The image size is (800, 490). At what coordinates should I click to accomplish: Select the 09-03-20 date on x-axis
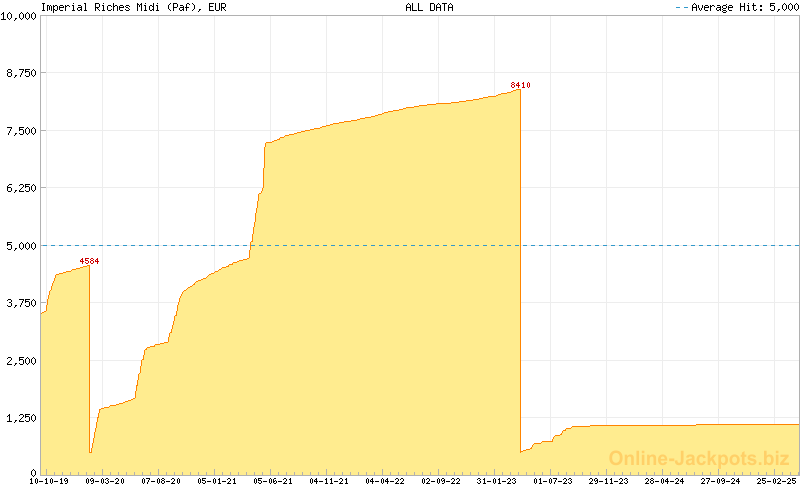click(105, 481)
